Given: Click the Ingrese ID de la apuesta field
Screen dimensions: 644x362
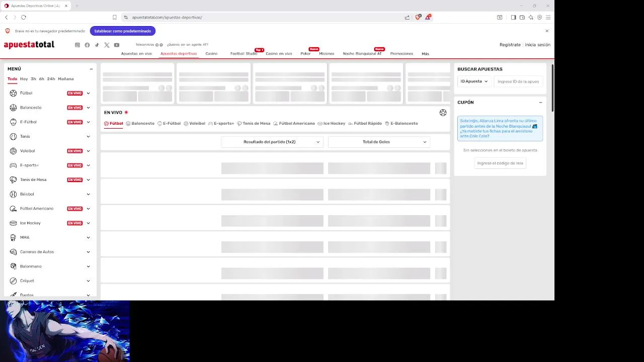Looking at the screenshot, I should (518, 81).
